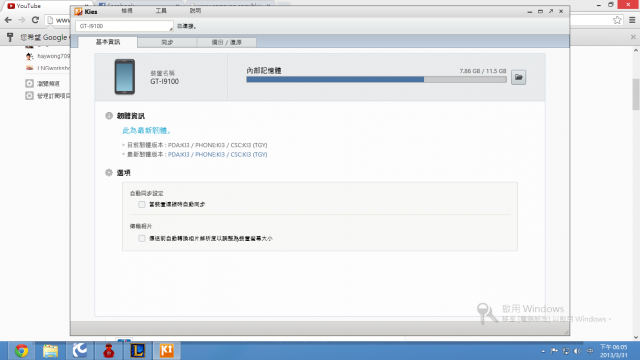The height and width of the screenshot is (360, 640).
Task: Open the taskbar clock and date
Action: point(613,351)
